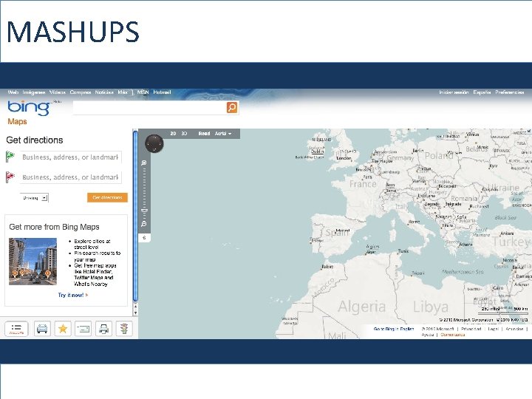Open the Vídeos tab
Screen dimensions: 532x399
58,92
